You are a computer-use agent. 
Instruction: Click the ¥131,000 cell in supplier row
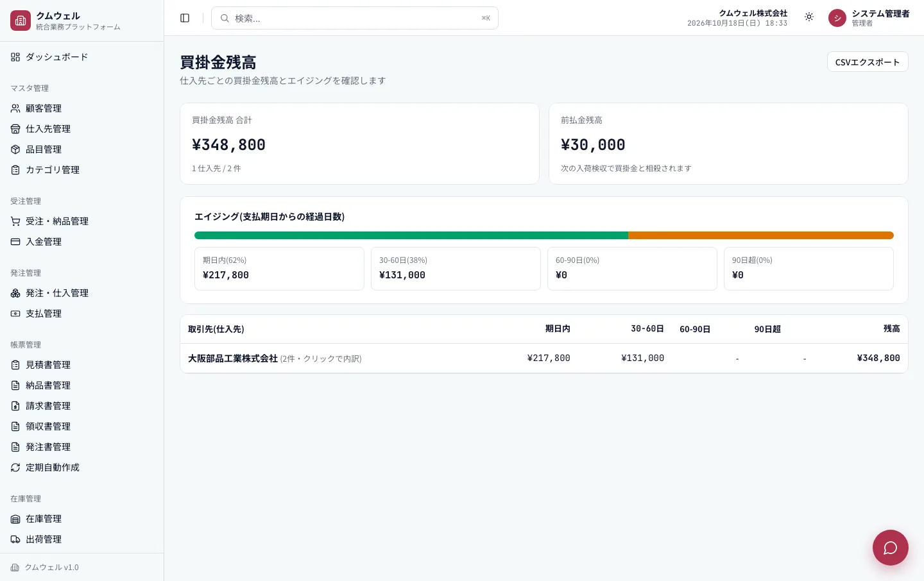pos(642,358)
